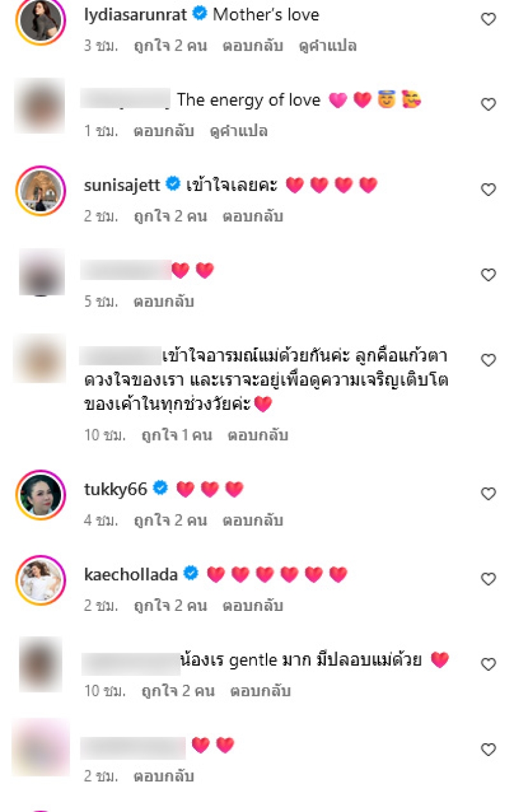
Task: Reply to kaechollada comment
Action: tap(253, 606)
